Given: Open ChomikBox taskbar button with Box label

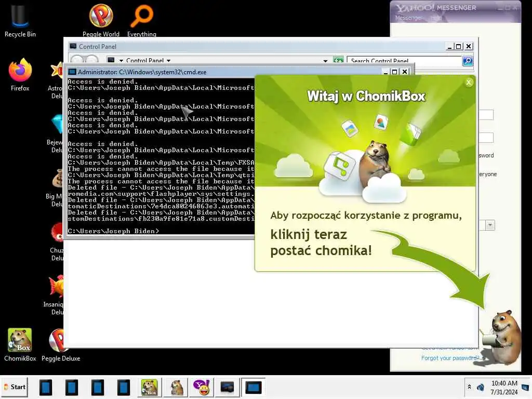Looking at the screenshot, I should [149, 387].
